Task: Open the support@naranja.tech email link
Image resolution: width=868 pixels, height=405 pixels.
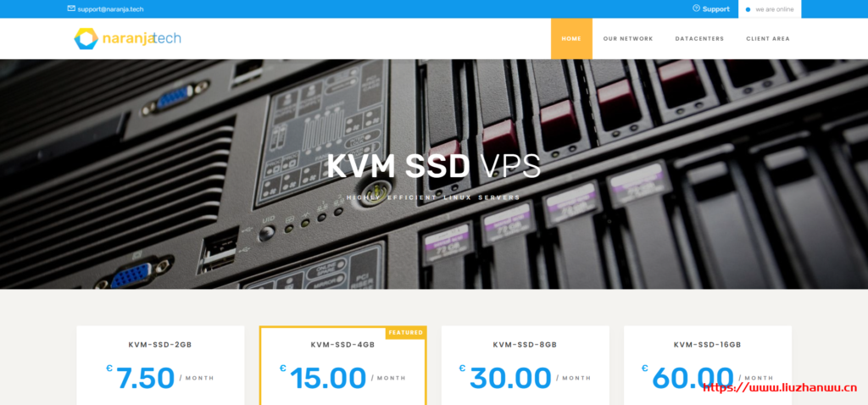Action: [x=110, y=9]
